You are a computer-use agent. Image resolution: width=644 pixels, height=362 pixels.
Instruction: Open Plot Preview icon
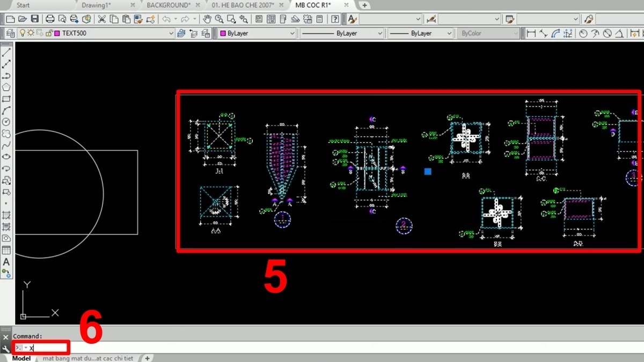pyautogui.click(x=62, y=19)
